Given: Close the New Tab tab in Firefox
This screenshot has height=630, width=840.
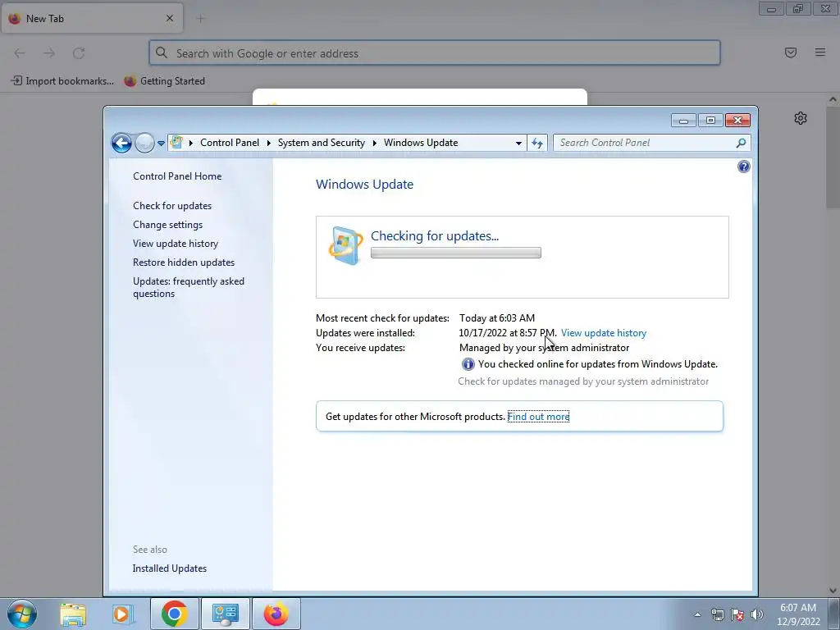Looking at the screenshot, I should 170,18.
